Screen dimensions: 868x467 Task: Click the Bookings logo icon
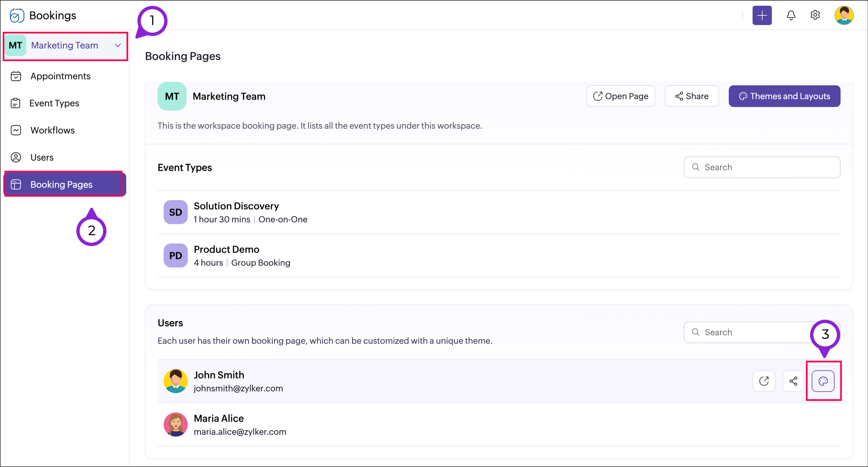[x=17, y=15]
